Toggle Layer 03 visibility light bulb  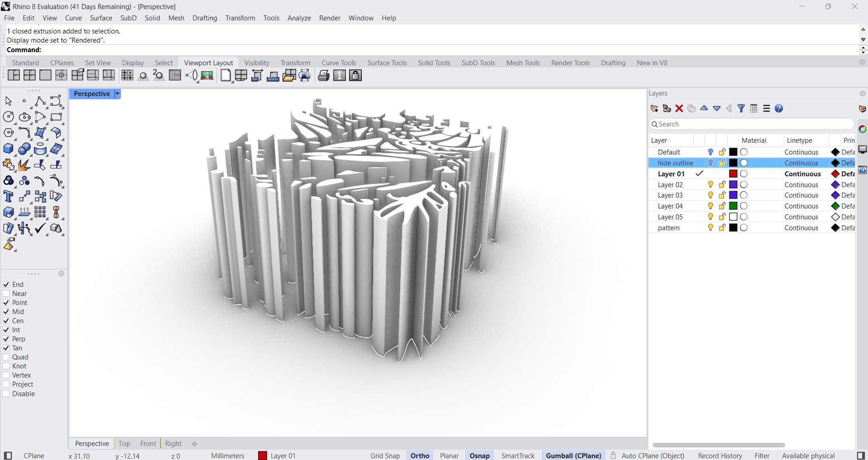(x=710, y=195)
